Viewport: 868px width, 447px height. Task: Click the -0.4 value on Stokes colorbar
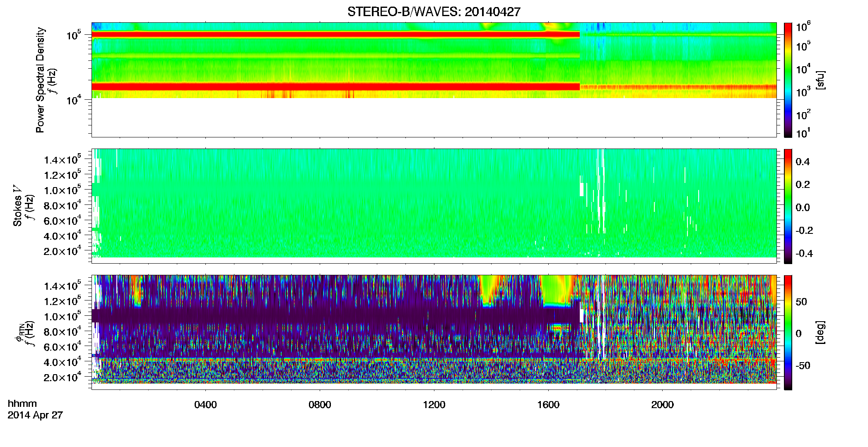804,254
